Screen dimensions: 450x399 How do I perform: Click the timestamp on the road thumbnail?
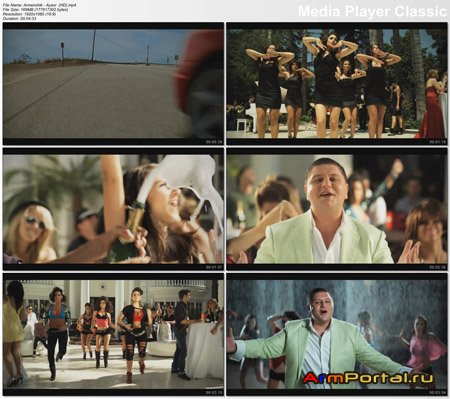click(214, 142)
